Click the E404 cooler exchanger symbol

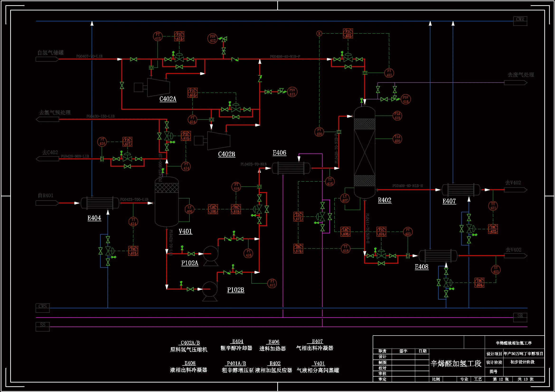(100, 203)
